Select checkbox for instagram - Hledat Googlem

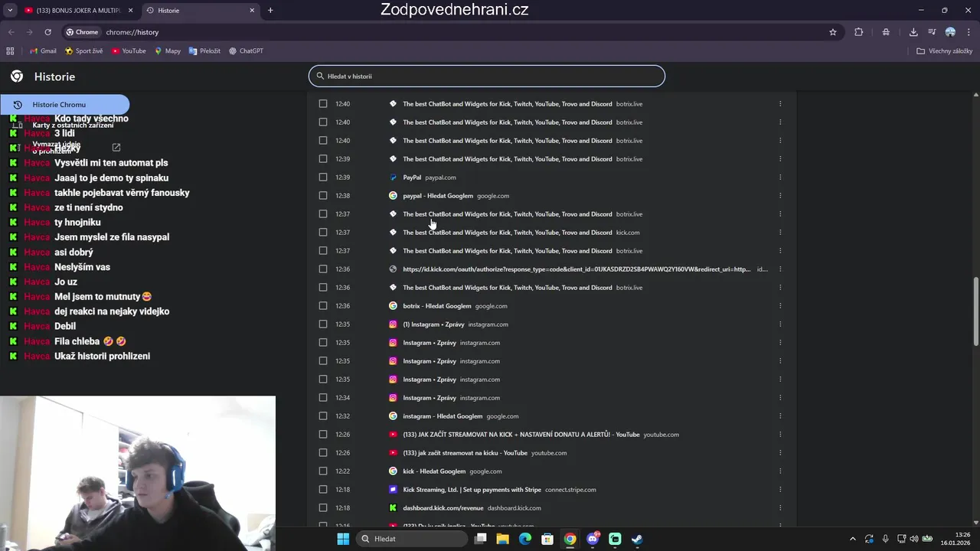(x=323, y=416)
